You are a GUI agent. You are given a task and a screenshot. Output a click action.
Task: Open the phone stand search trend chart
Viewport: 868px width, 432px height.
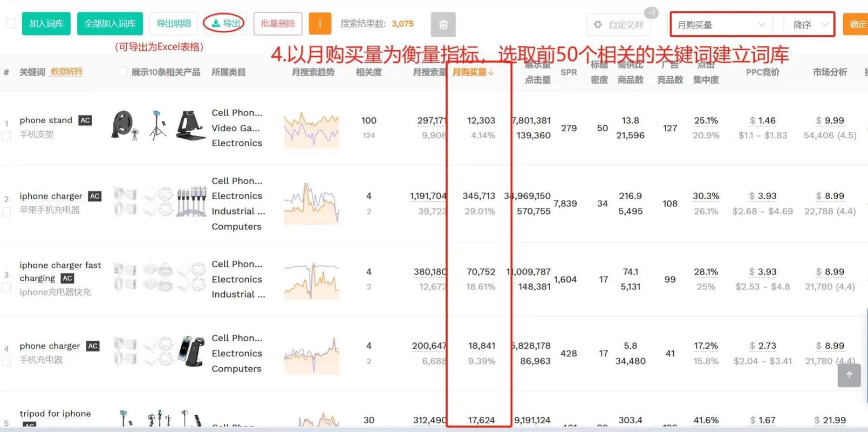point(312,130)
